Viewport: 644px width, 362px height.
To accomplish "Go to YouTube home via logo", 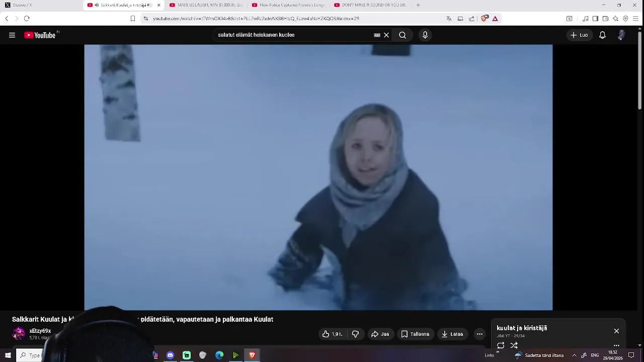I will [41, 35].
